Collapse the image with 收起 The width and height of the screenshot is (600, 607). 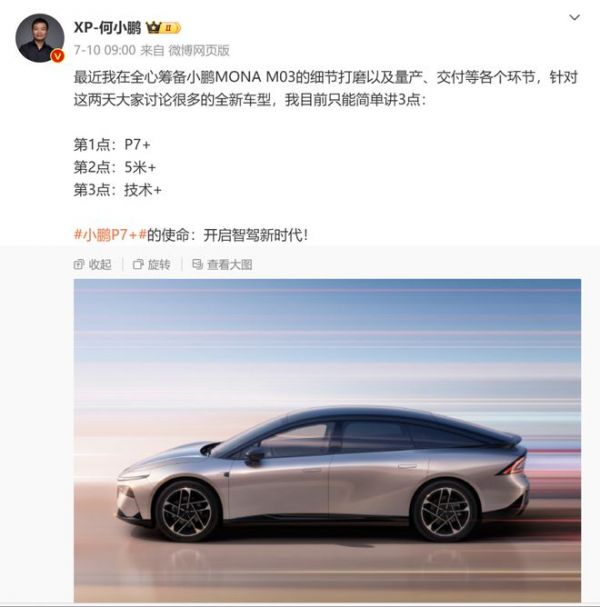tap(93, 264)
